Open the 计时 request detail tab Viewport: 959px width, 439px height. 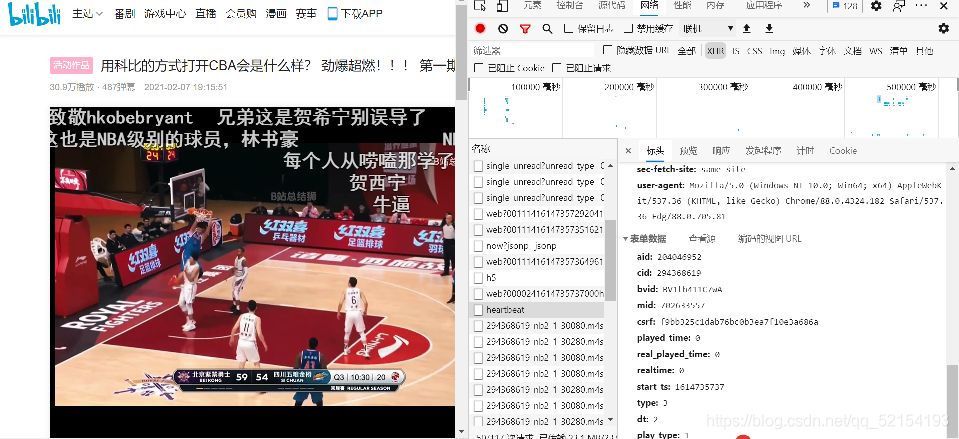805,150
